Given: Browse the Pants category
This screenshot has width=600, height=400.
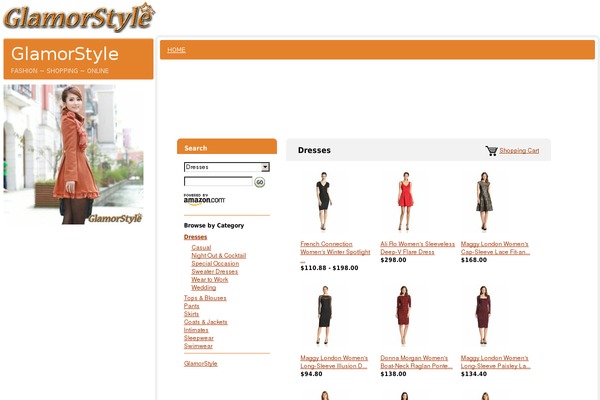Looking at the screenshot, I should 192,306.
